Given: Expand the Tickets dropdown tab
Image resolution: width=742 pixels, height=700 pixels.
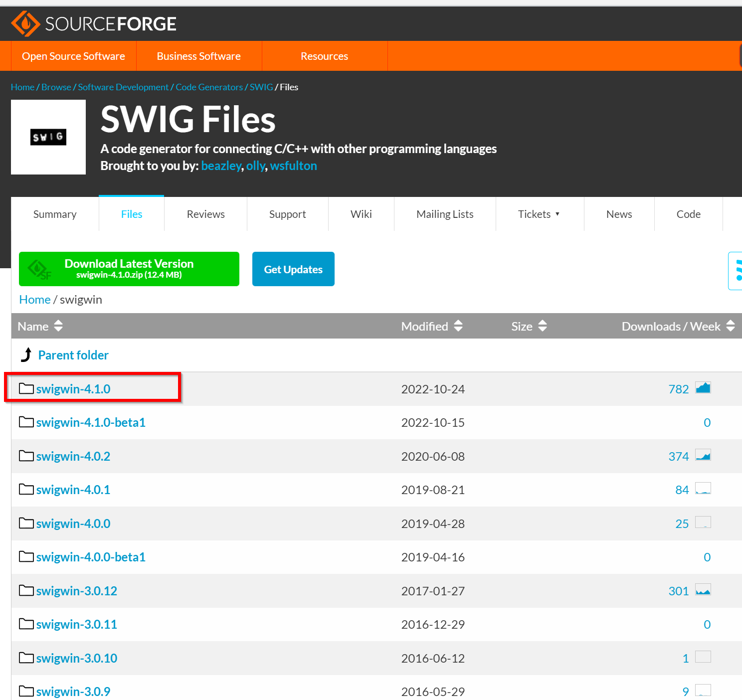Looking at the screenshot, I should coord(540,214).
